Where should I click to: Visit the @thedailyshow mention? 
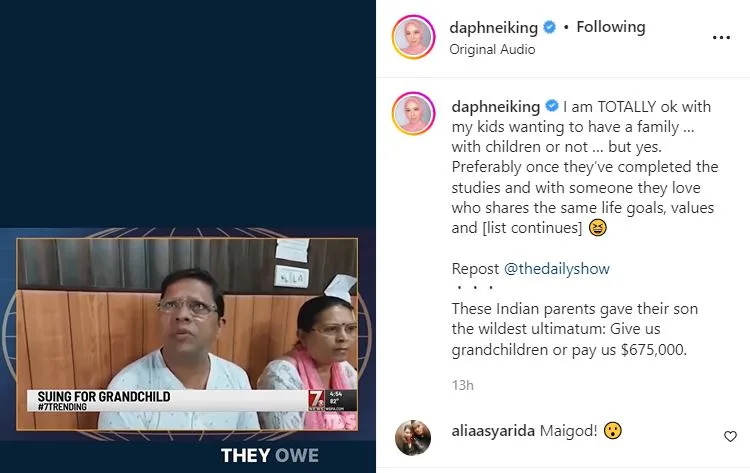coord(557,269)
